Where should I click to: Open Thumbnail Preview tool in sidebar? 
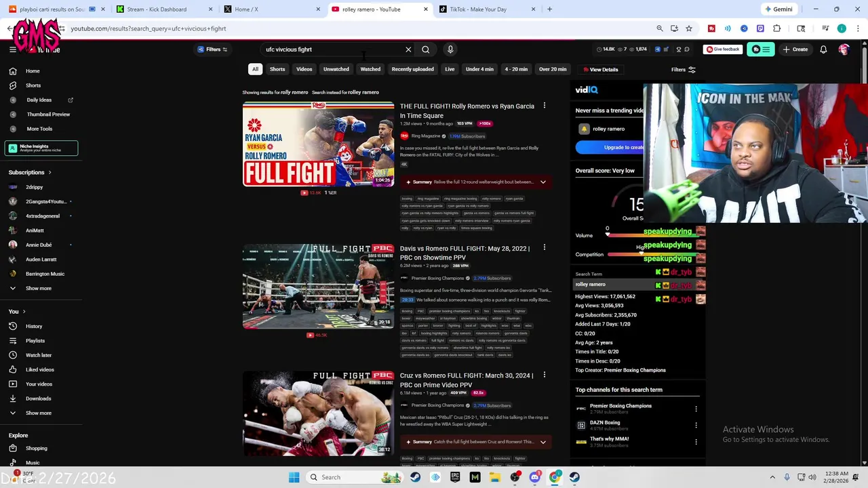click(x=48, y=115)
